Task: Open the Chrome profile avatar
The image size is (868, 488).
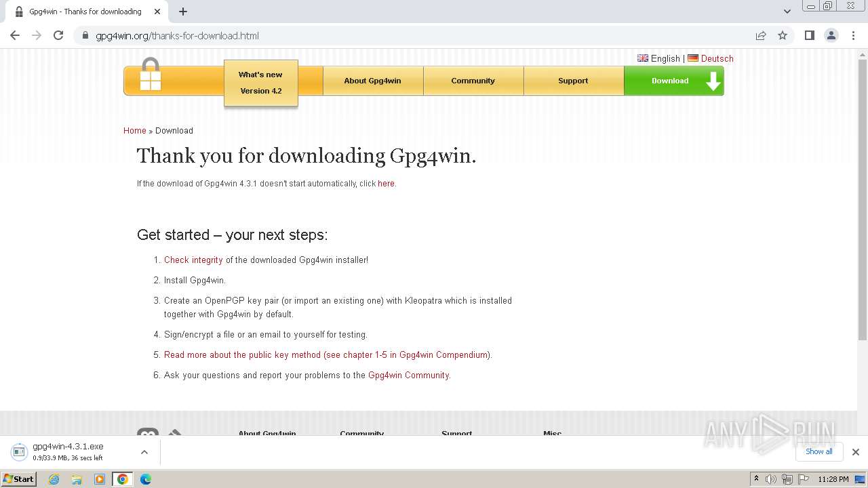Action: [x=831, y=35]
